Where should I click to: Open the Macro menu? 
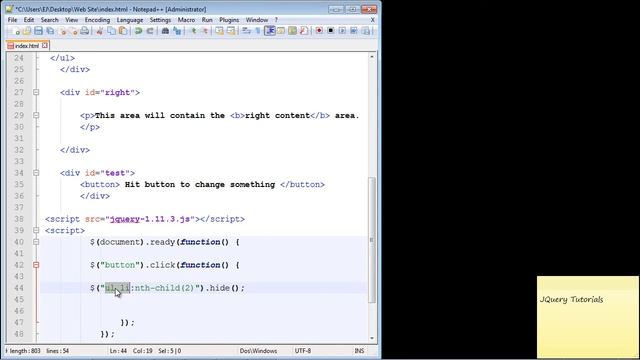(186, 20)
